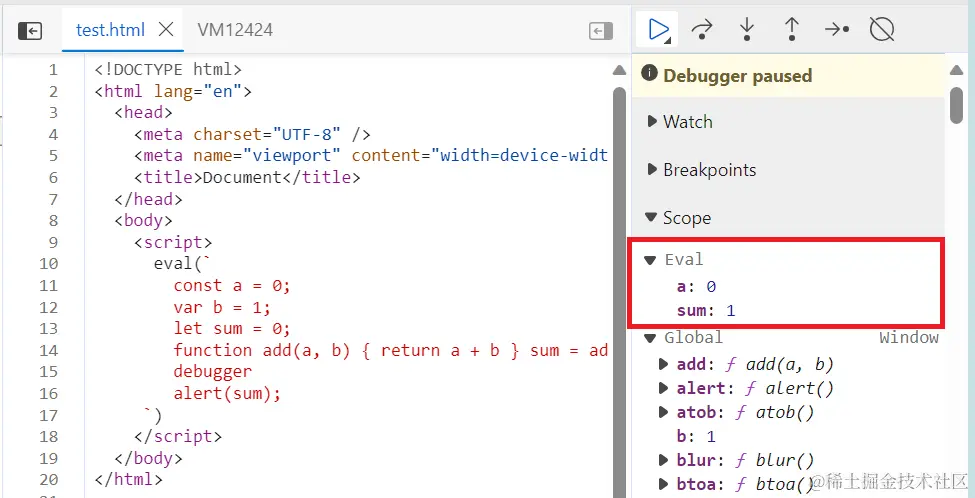
Task: Click the code editor vertical scrollbar
Action: coord(619,292)
